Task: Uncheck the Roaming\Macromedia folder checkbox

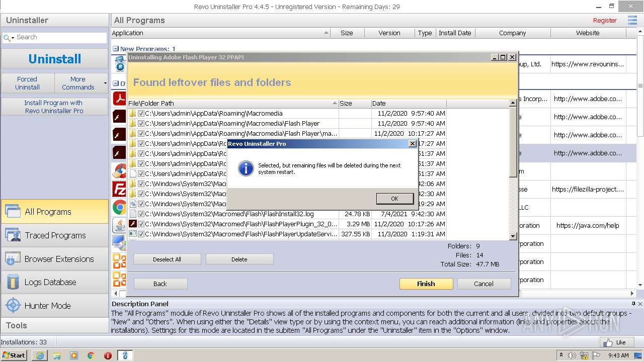Action: 141,114
